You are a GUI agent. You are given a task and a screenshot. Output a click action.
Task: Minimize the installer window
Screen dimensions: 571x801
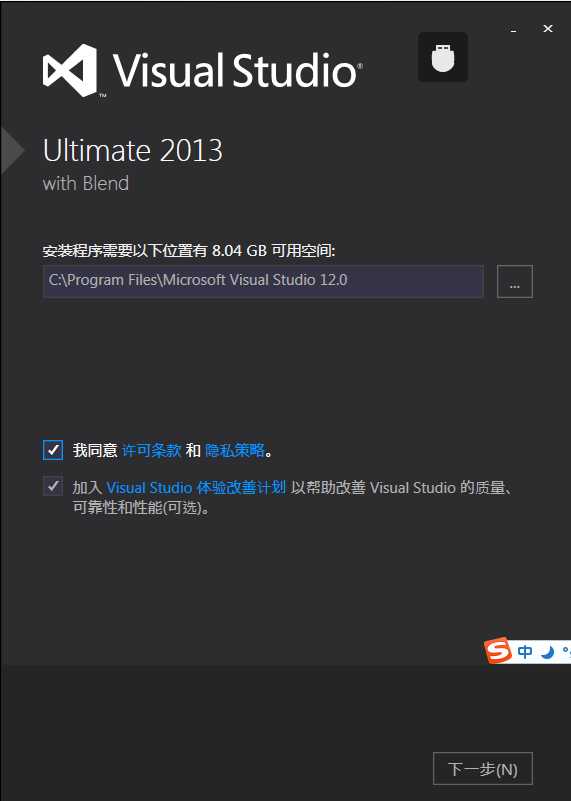point(513,29)
